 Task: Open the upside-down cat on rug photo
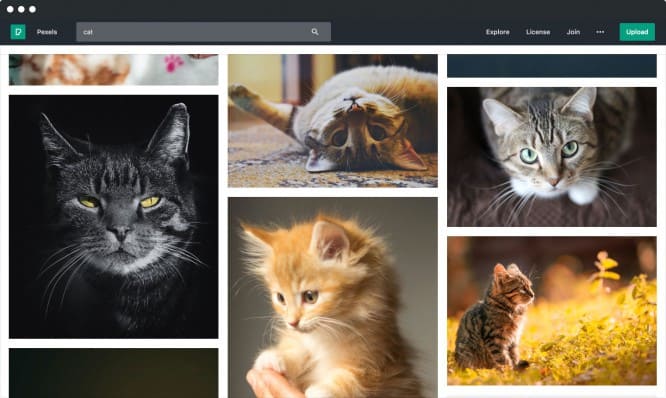click(x=333, y=121)
